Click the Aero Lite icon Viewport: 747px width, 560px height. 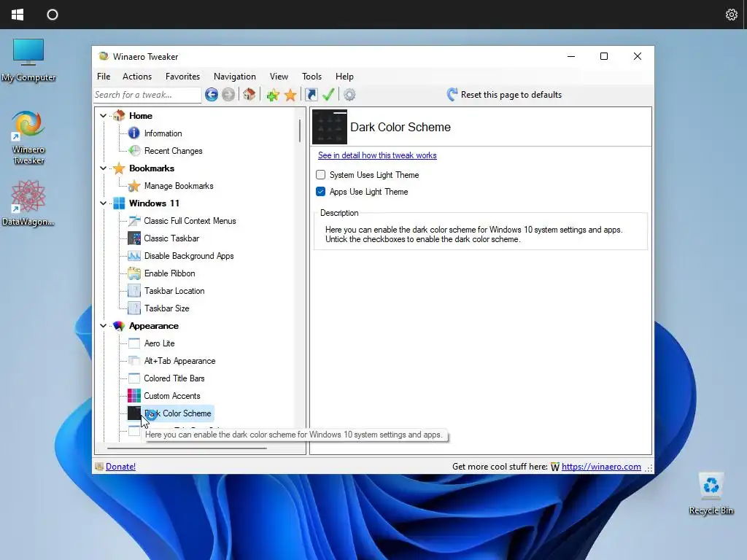[x=134, y=343]
